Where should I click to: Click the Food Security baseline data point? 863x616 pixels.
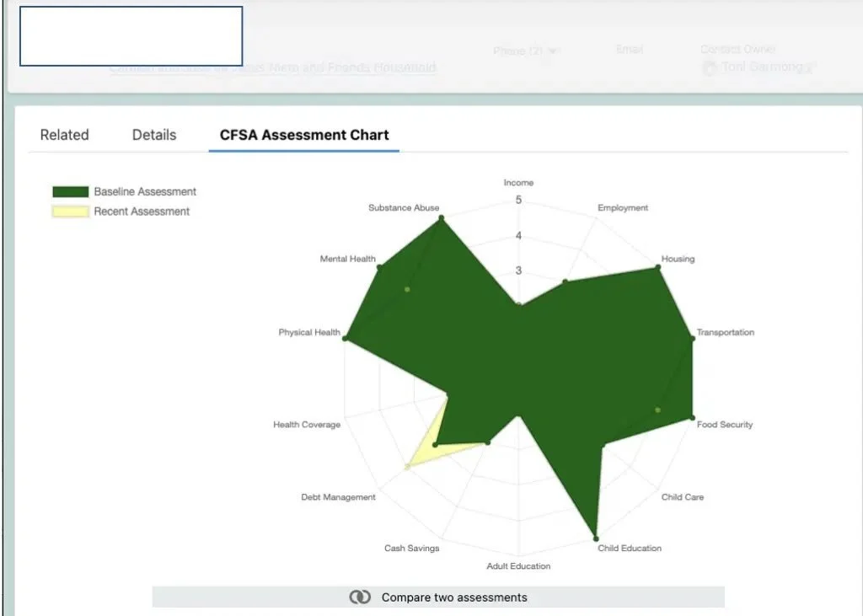[693, 418]
